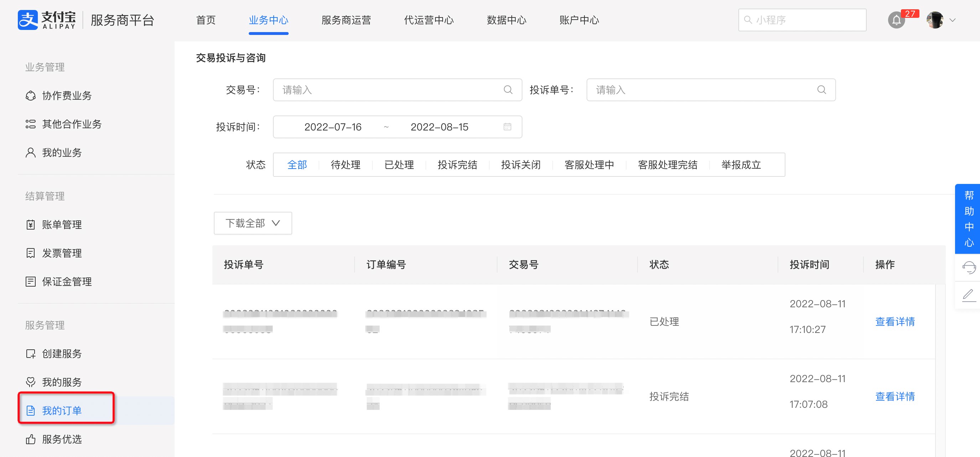
Task: Click the 创建服务 icon
Action: click(30, 354)
